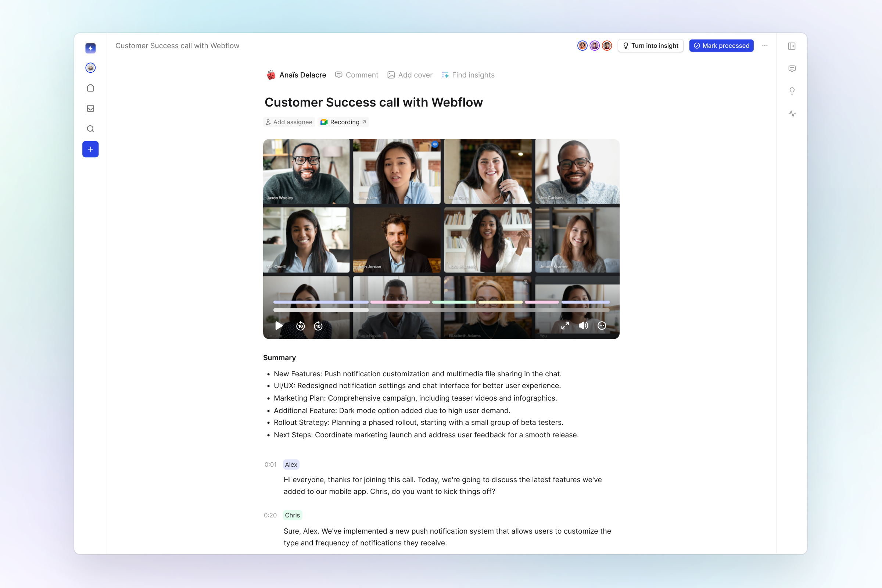882x588 pixels.
Task: Open video player more options circle icon
Action: tap(602, 326)
